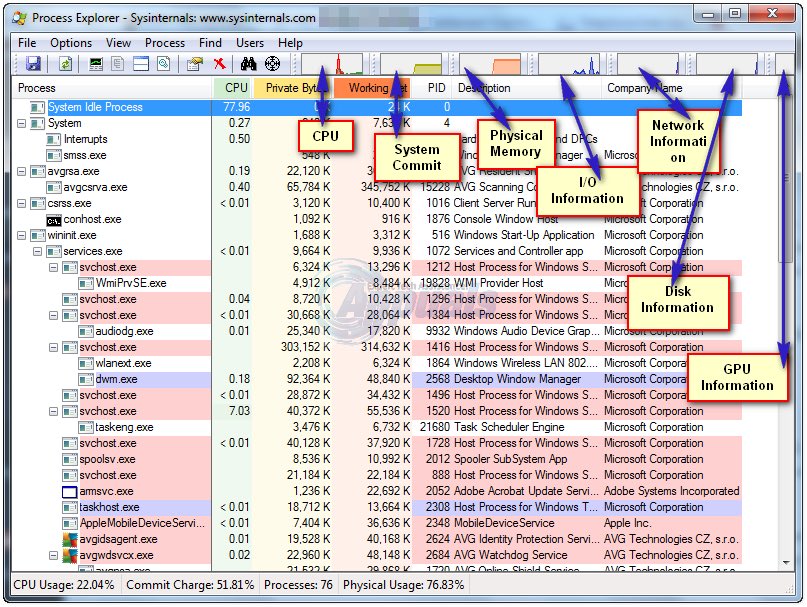
Task: Open the Help menu
Action: (x=290, y=43)
